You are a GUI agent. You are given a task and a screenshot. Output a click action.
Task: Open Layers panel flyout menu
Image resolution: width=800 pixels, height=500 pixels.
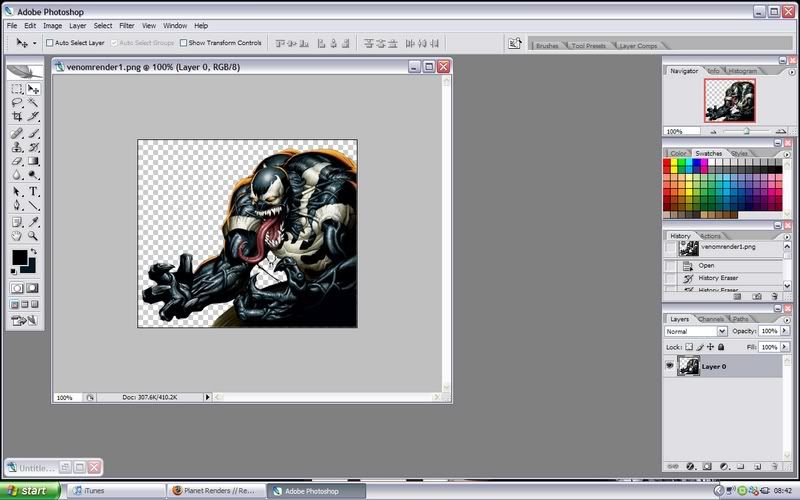click(787, 320)
